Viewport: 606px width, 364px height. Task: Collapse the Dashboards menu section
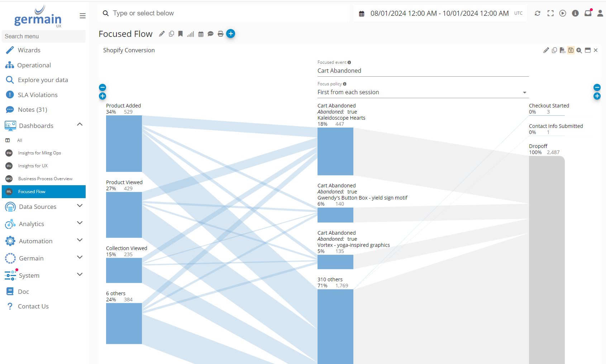(80, 125)
